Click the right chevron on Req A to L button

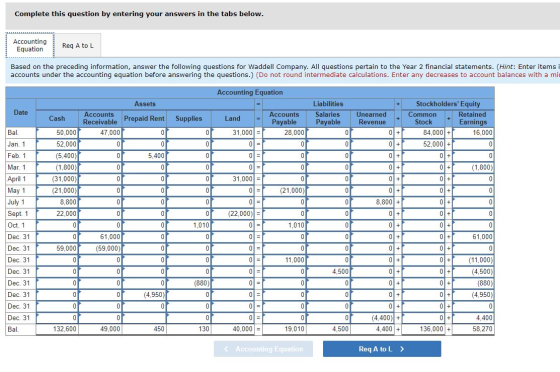tap(402, 349)
